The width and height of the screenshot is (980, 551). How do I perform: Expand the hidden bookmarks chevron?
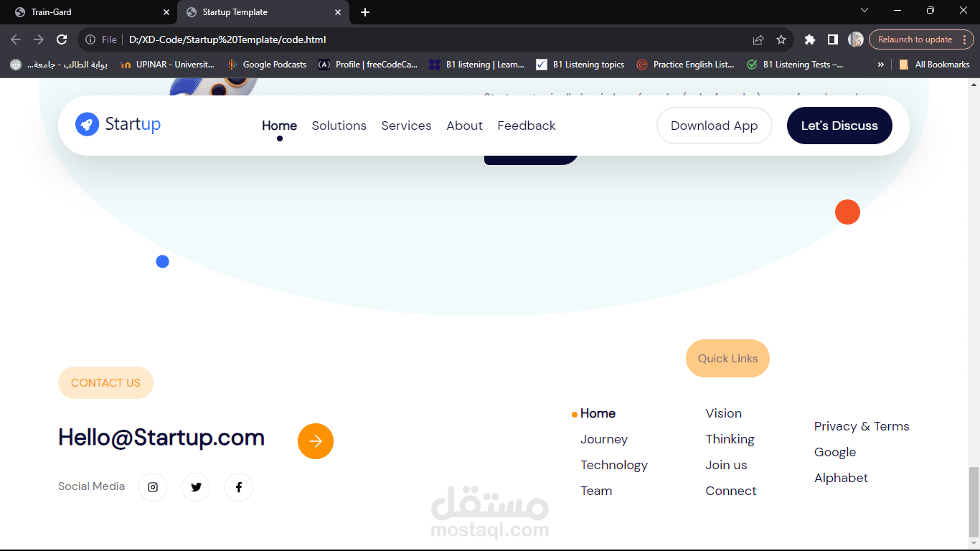coord(880,65)
